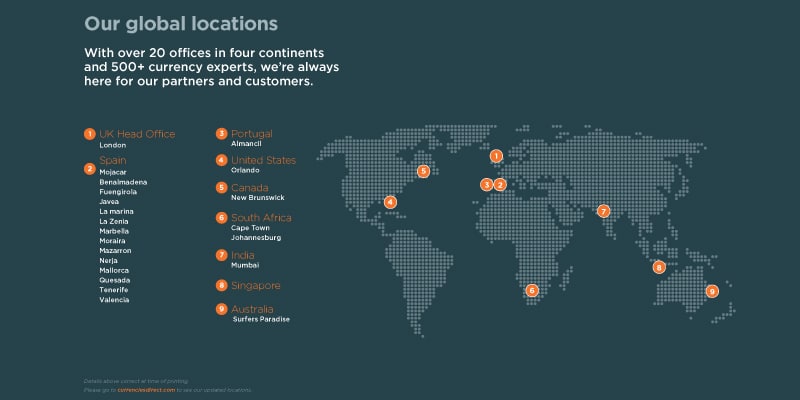Click map marker 5 over eastern Canada

(423, 171)
